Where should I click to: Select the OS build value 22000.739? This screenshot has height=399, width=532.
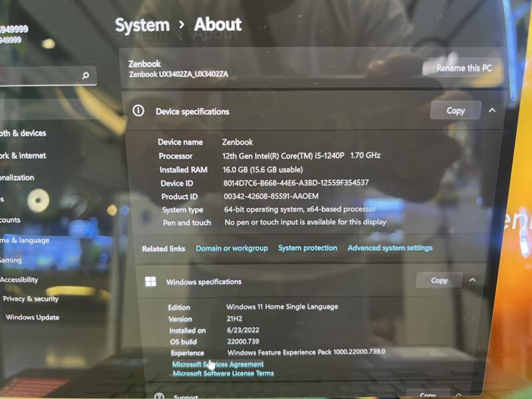click(243, 341)
